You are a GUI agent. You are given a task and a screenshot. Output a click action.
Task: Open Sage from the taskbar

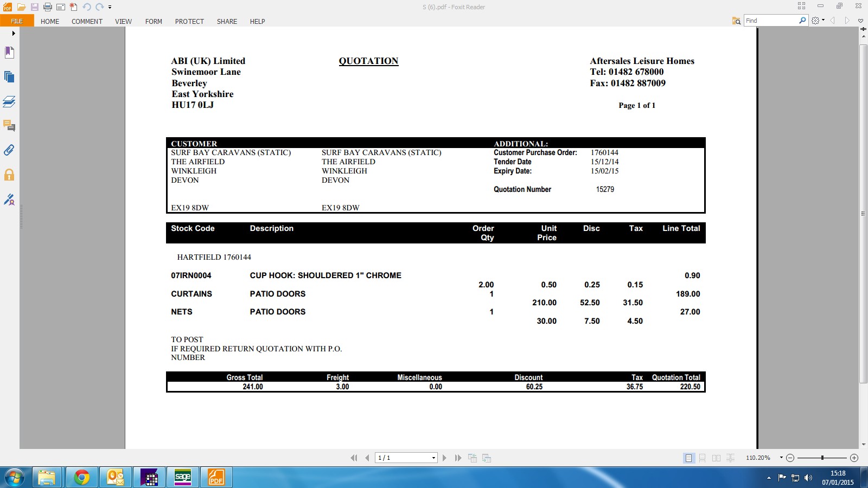tap(183, 478)
